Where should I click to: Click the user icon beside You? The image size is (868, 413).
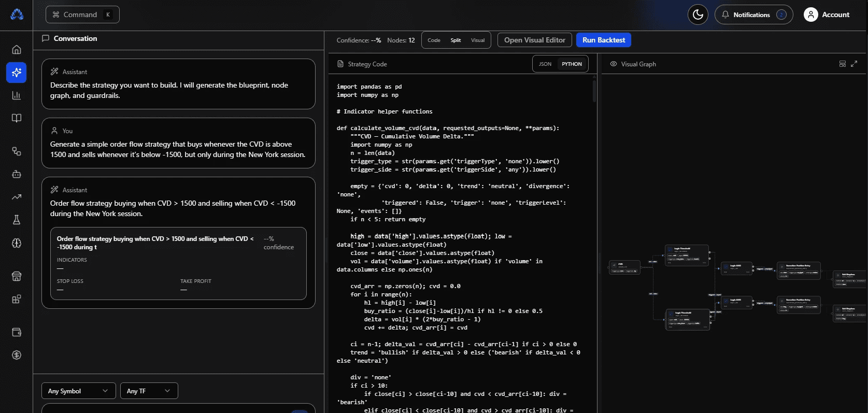coord(54,131)
